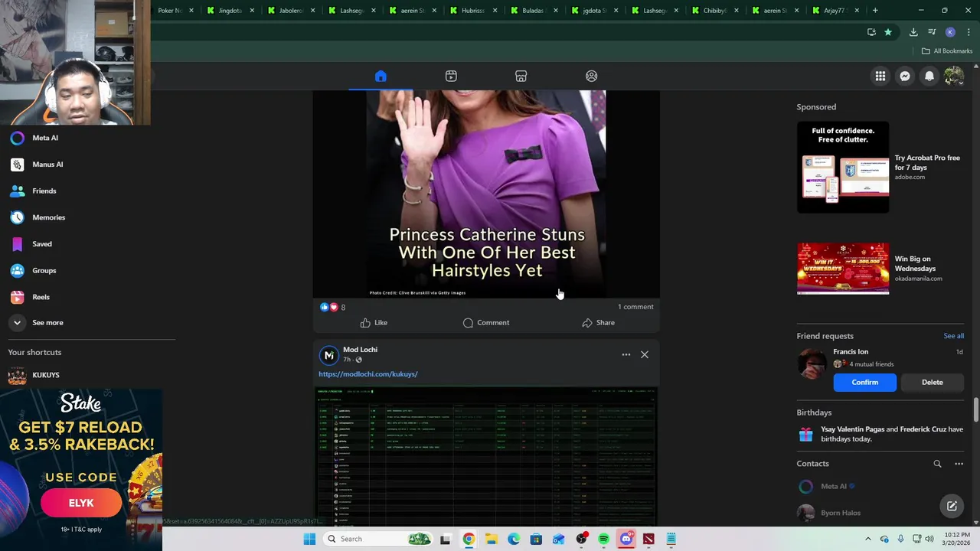The width and height of the screenshot is (980, 551).
Task: Open the Messenger icon in the header
Action: click(x=905, y=76)
